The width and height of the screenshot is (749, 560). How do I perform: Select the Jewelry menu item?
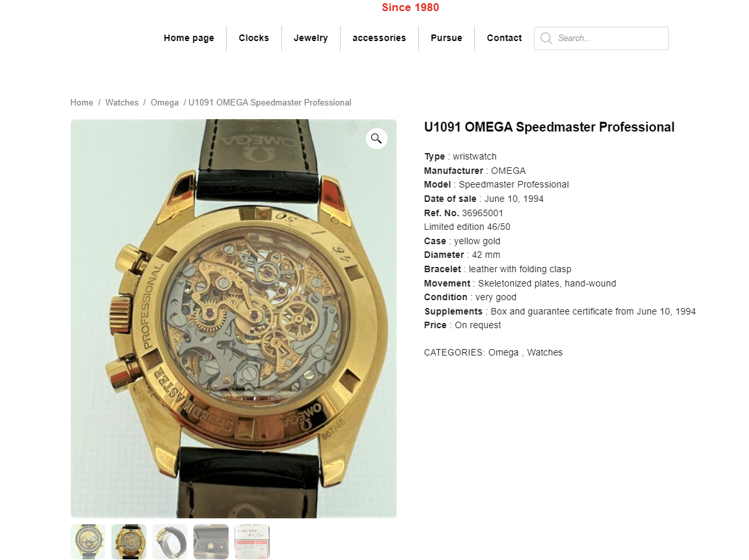point(311,38)
